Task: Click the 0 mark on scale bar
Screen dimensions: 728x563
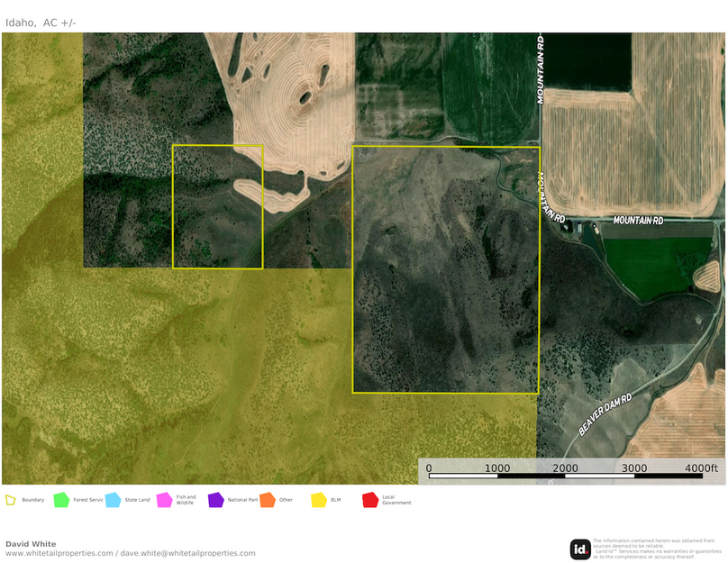Action: coord(429,468)
